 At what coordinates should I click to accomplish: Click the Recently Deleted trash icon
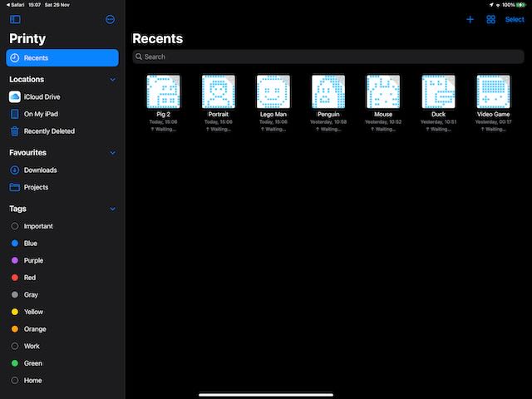click(x=15, y=131)
